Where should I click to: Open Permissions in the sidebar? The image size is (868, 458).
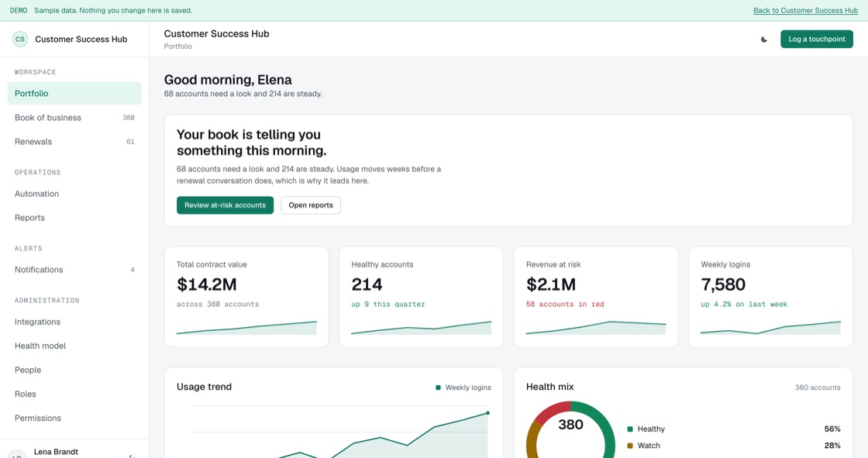(74, 418)
